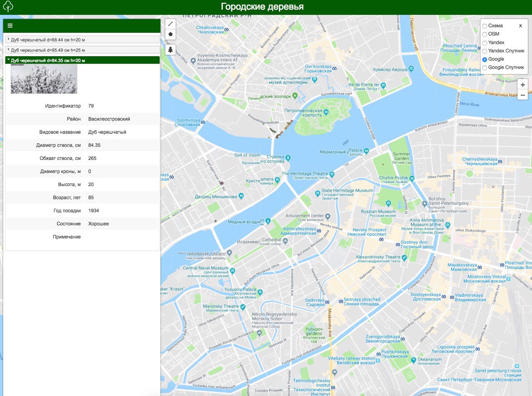Select the Yandex Спутник base layer

tap(485, 51)
